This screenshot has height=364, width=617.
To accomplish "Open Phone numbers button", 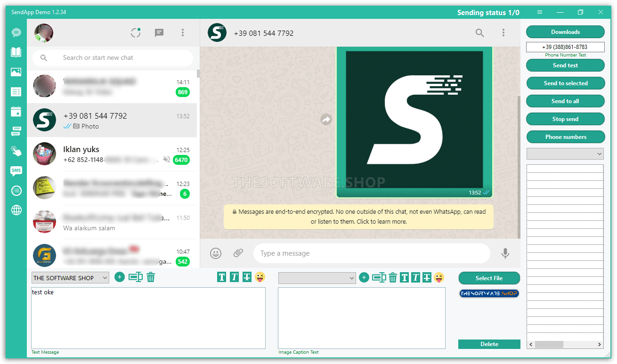I will click(x=565, y=137).
